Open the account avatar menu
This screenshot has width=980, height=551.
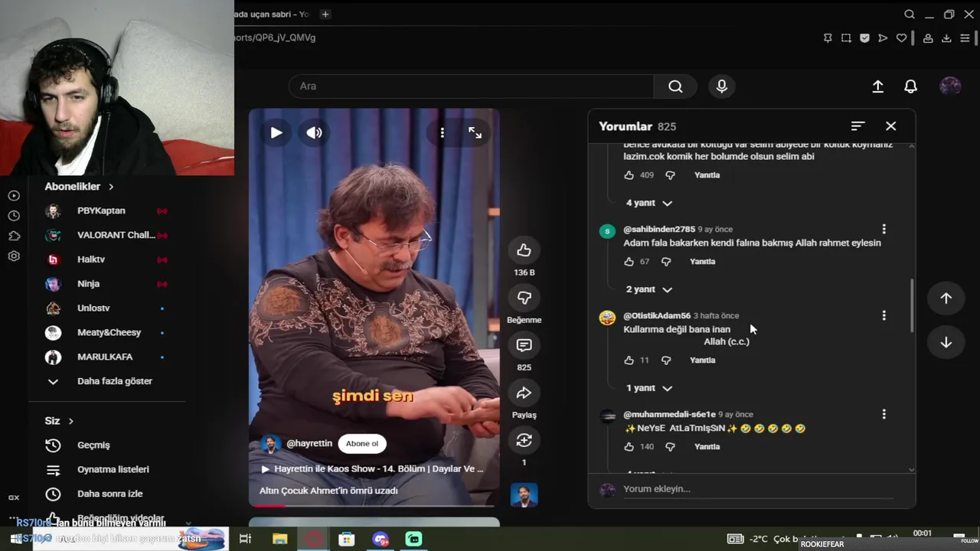[x=950, y=86]
